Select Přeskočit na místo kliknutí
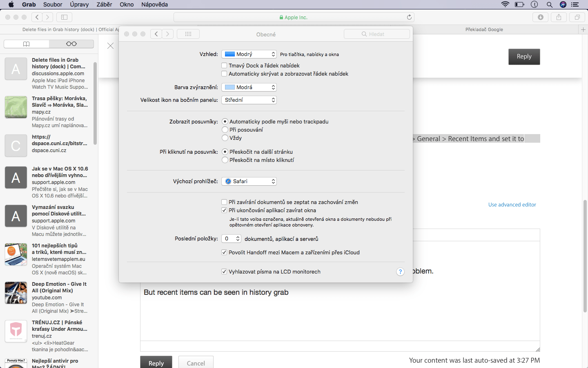This screenshot has height=368, width=588. 225,160
